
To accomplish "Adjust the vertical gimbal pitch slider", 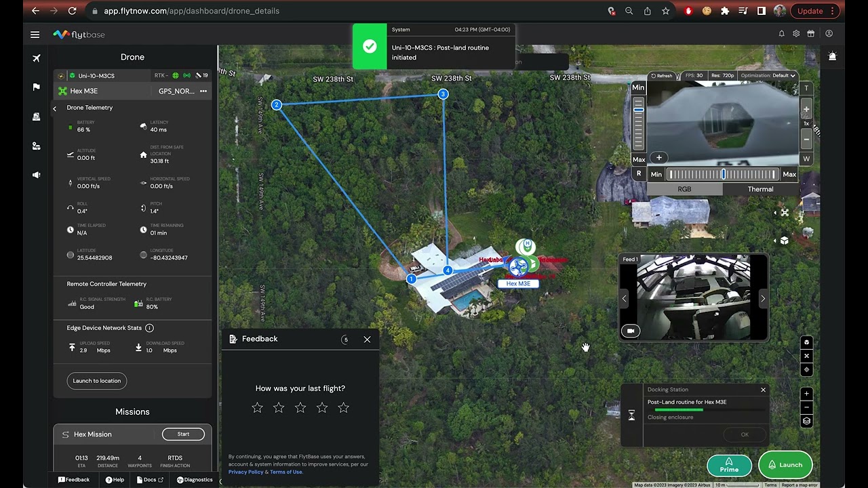I will click(638, 123).
